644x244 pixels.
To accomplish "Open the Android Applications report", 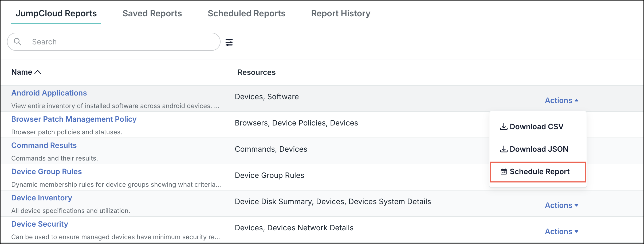I will pyautogui.click(x=49, y=93).
